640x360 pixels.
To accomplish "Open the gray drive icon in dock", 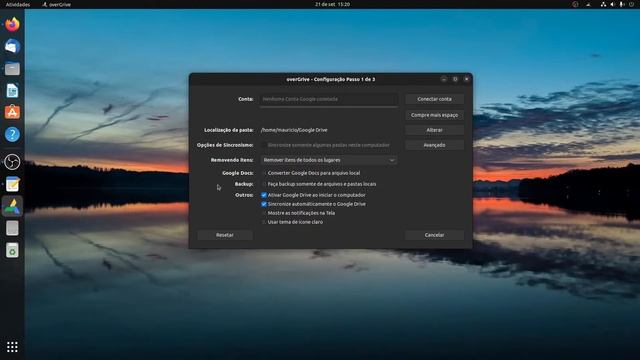I will click(12, 228).
